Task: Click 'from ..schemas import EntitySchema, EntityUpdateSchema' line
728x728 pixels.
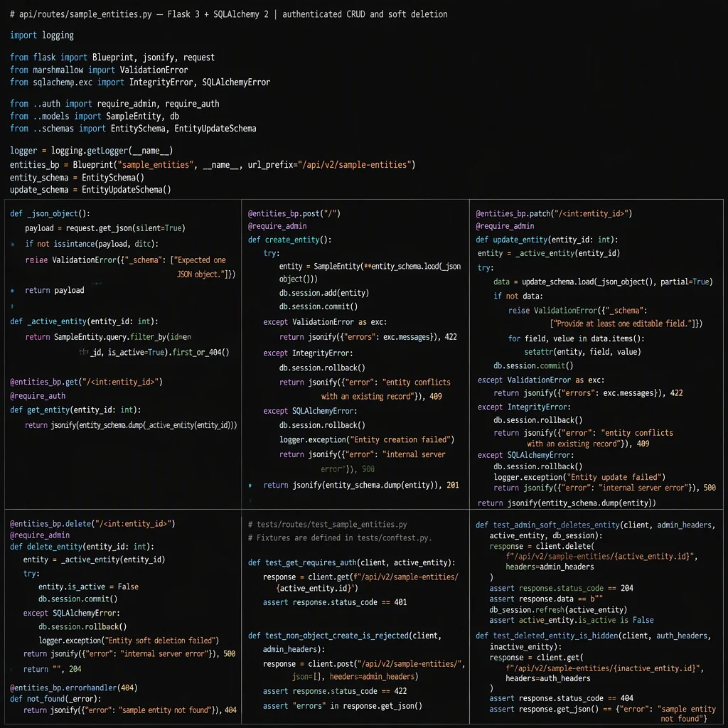Action: click(133, 129)
